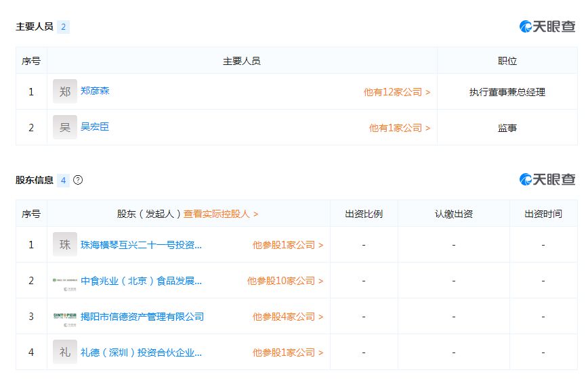View 他参股1家公司 for 珠海横琴互兴
588x387 pixels.
pyautogui.click(x=288, y=245)
